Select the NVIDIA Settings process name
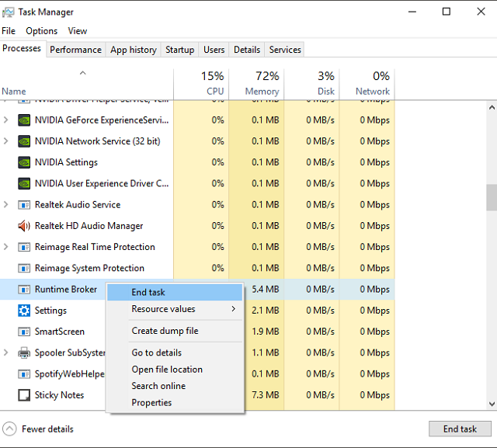 [x=66, y=162]
